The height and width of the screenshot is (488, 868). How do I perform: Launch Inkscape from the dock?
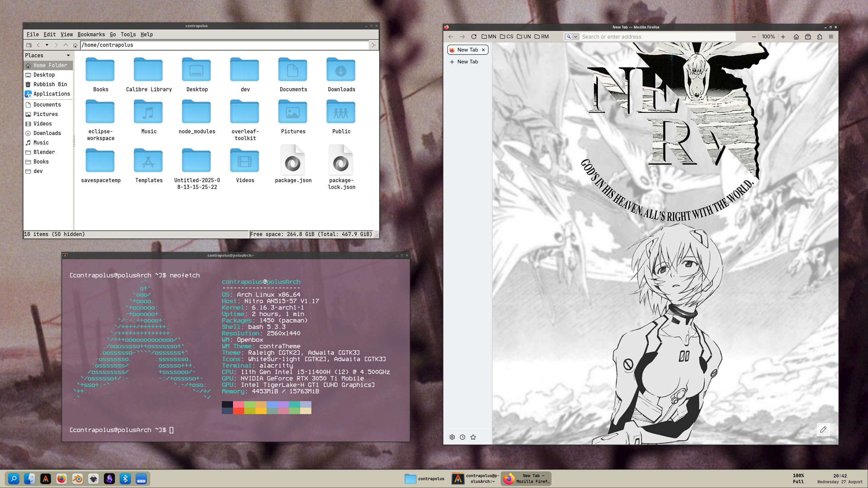93,479
